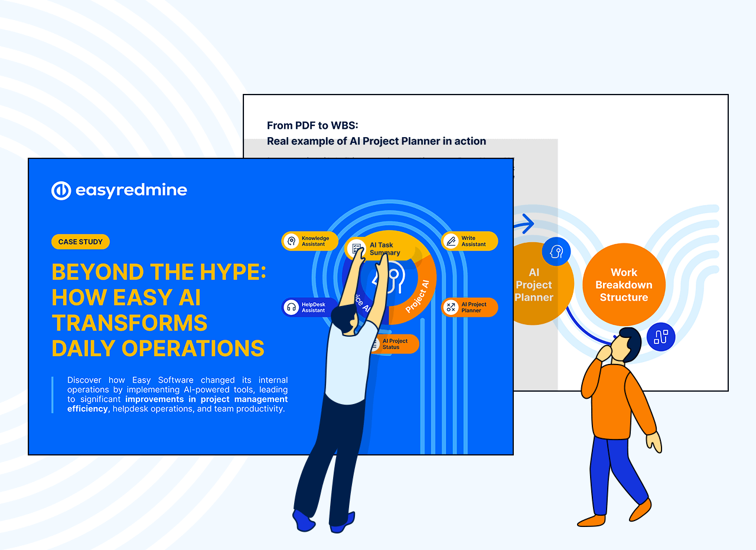Select the CASE STUDY badge

80,242
